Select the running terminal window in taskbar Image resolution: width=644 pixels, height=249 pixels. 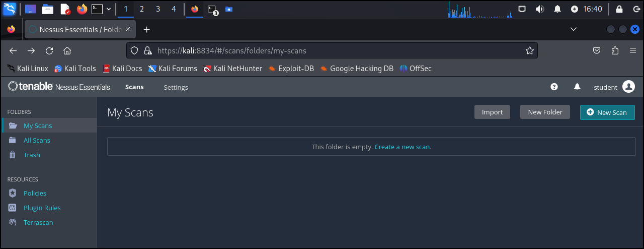click(212, 9)
